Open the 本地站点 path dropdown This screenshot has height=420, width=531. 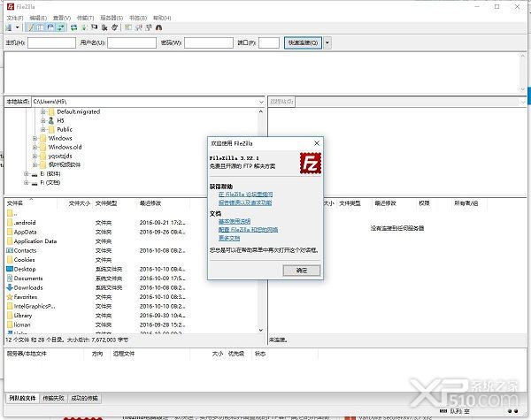261,102
